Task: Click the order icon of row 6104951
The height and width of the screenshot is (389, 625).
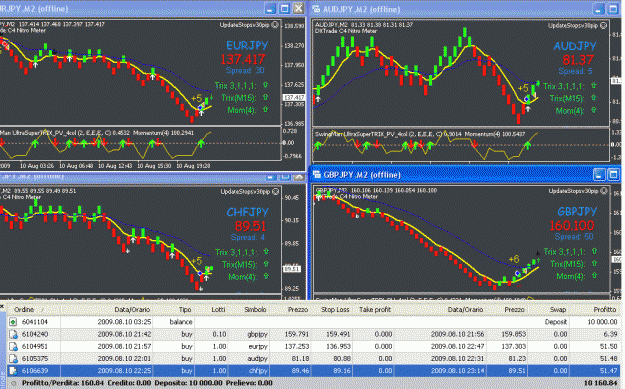Action: click(14, 346)
